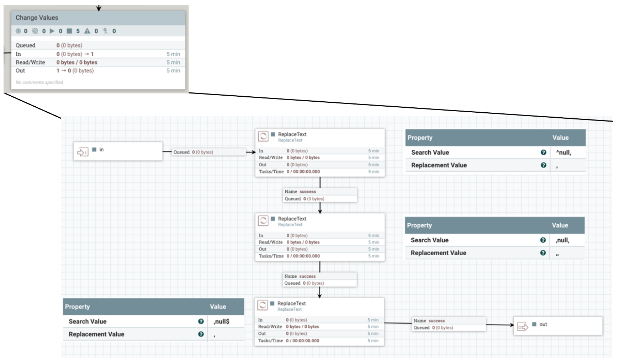Viewport: 619px width, 364px height.
Task: Open the blue ReplaceText type link on the bottom processor
Action: (x=289, y=309)
